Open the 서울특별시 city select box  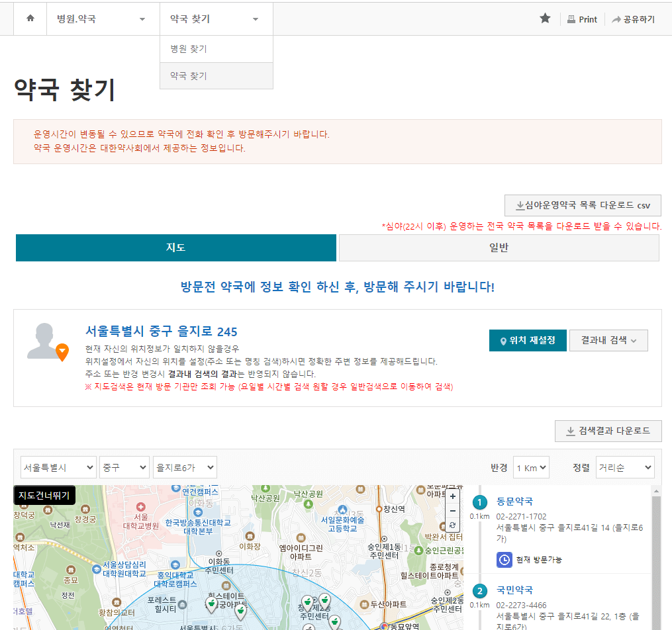click(x=59, y=467)
